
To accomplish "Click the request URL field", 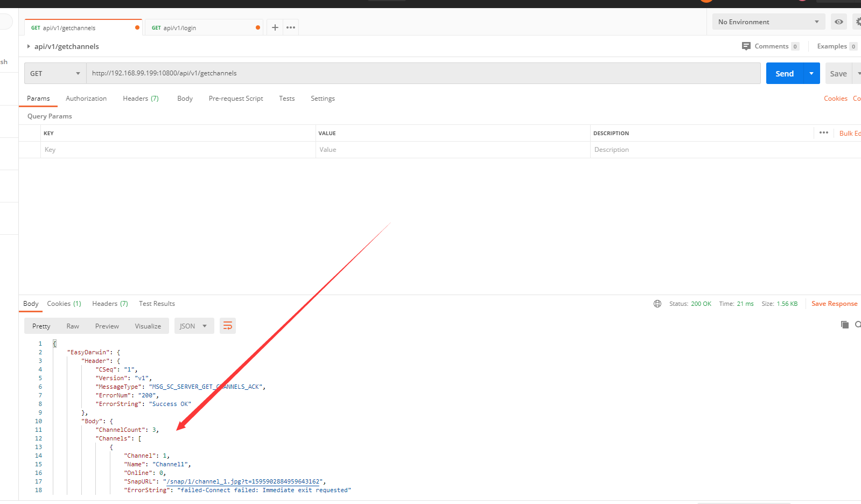I will [x=423, y=73].
